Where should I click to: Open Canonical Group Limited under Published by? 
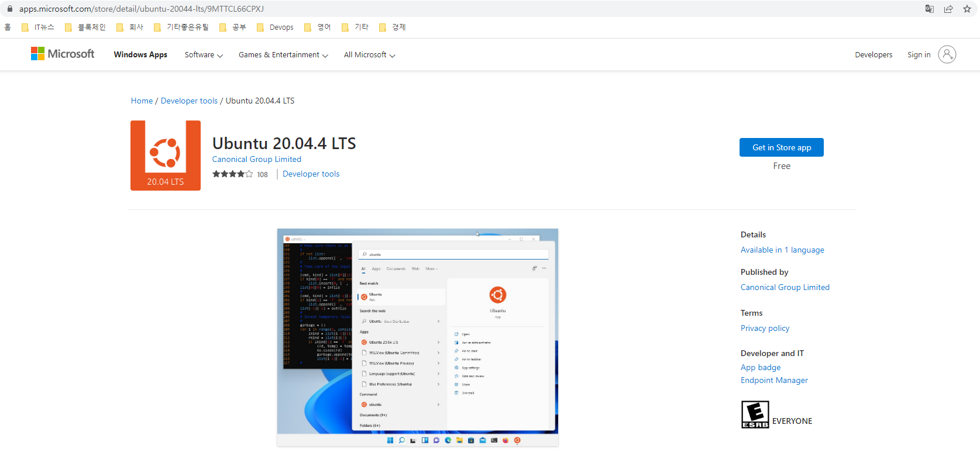785,287
